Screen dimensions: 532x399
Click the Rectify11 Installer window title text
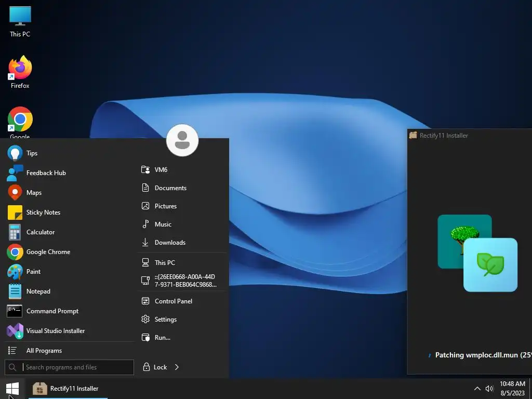[444, 136]
